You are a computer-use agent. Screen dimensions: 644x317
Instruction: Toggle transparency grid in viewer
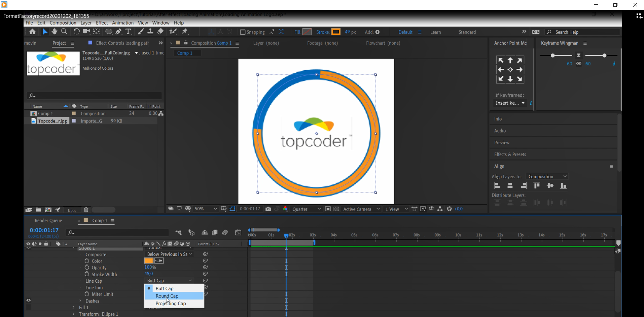tap(336, 209)
